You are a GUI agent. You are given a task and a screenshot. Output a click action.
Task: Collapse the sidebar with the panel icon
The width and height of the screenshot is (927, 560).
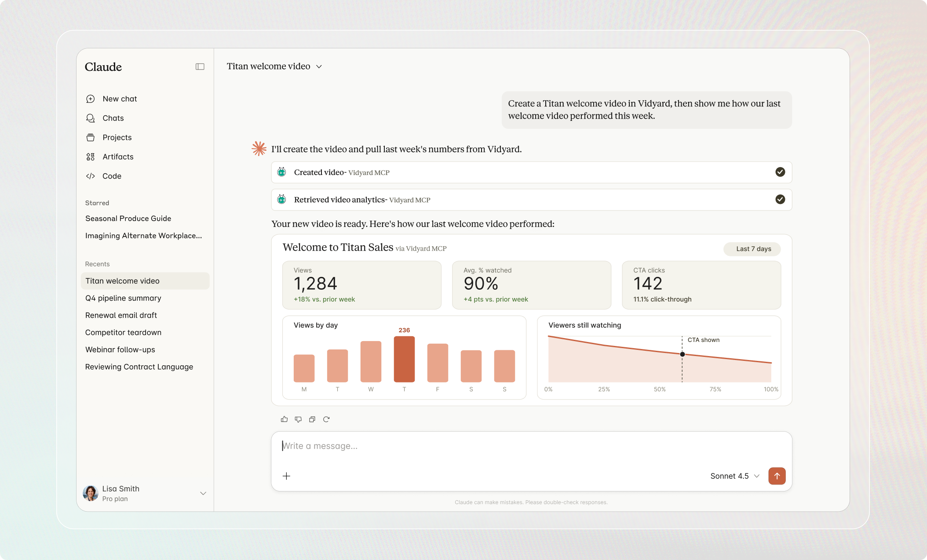pos(200,67)
